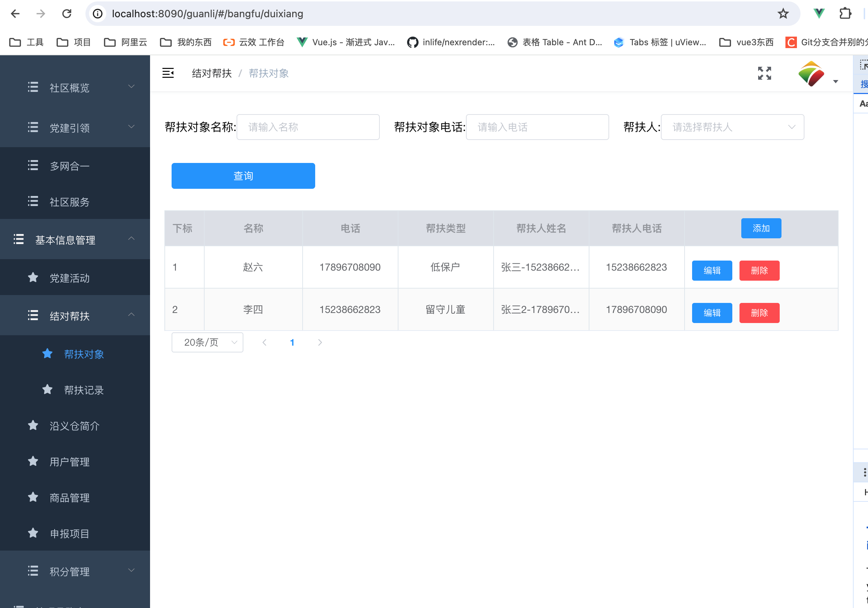The height and width of the screenshot is (608, 868).
Task: Click the next page arrow in pagination
Action: (320, 342)
